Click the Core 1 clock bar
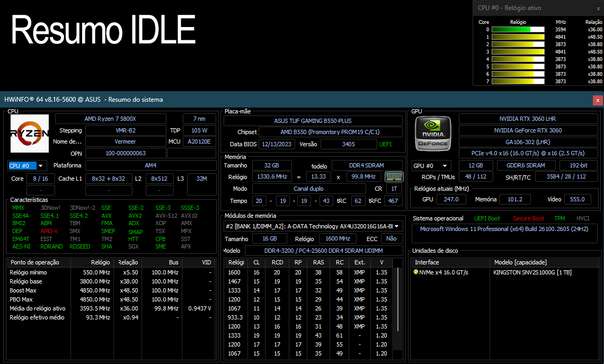This screenshot has width=604, height=364. (518, 37)
